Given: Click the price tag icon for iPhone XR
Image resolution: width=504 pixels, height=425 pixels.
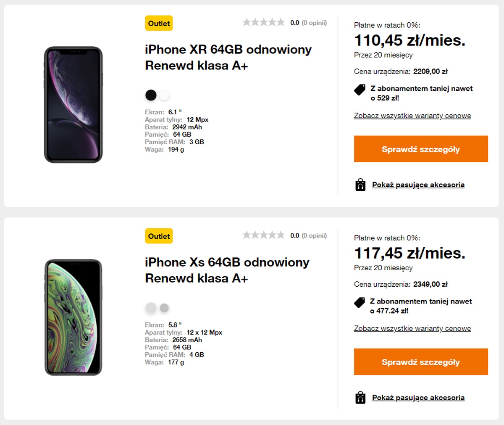Looking at the screenshot, I should [360, 90].
